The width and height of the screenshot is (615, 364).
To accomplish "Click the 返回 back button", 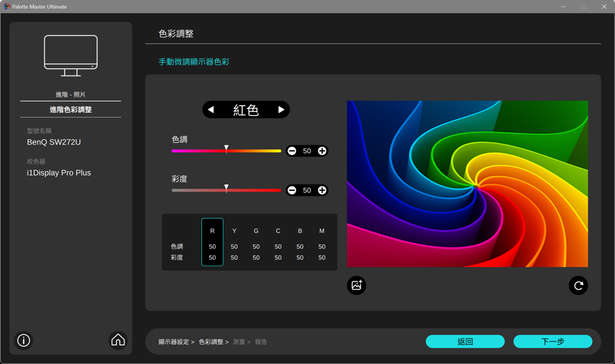I will (465, 341).
